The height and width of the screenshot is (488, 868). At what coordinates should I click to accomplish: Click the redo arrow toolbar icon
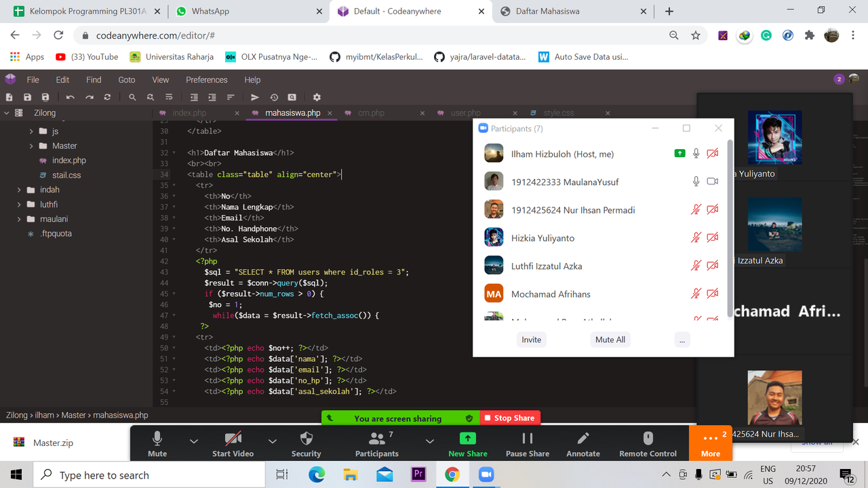89,98
